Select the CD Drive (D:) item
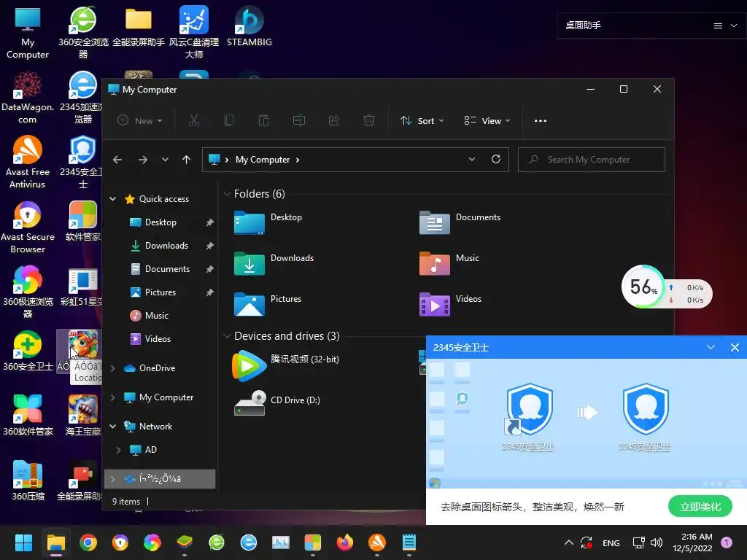Image resolution: width=747 pixels, height=560 pixels. click(276, 402)
